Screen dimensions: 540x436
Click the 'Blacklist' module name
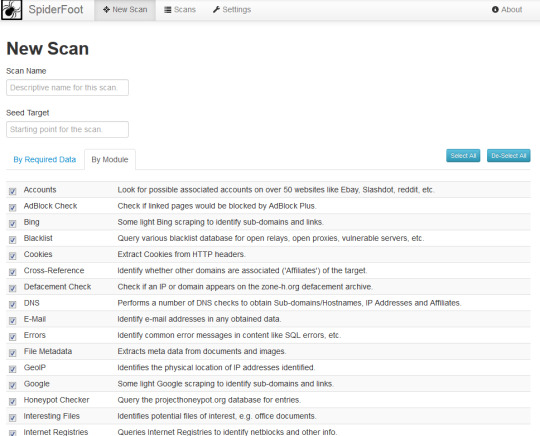(x=38, y=238)
